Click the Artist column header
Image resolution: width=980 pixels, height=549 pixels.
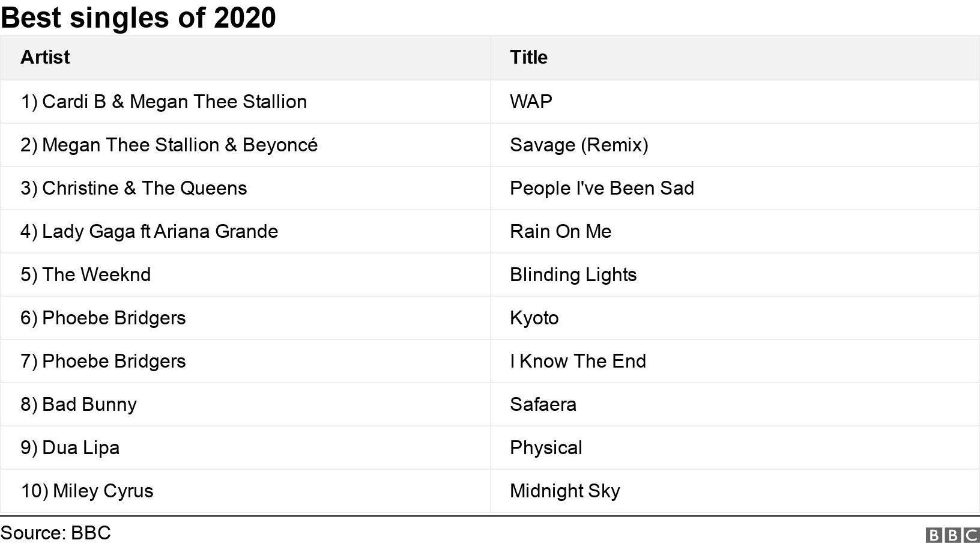click(45, 57)
